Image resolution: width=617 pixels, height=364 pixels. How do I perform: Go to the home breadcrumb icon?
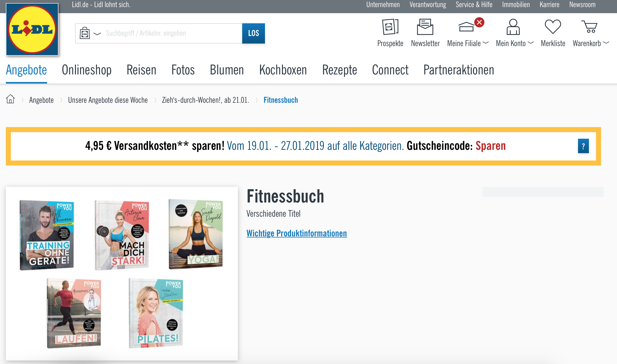coord(10,99)
